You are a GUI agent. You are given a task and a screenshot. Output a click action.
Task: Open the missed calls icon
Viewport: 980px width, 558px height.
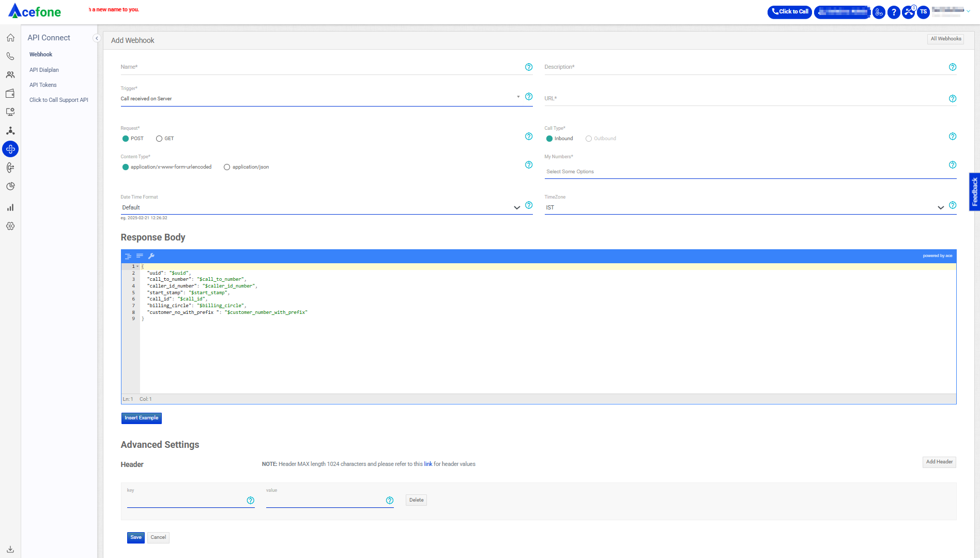[x=909, y=12]
